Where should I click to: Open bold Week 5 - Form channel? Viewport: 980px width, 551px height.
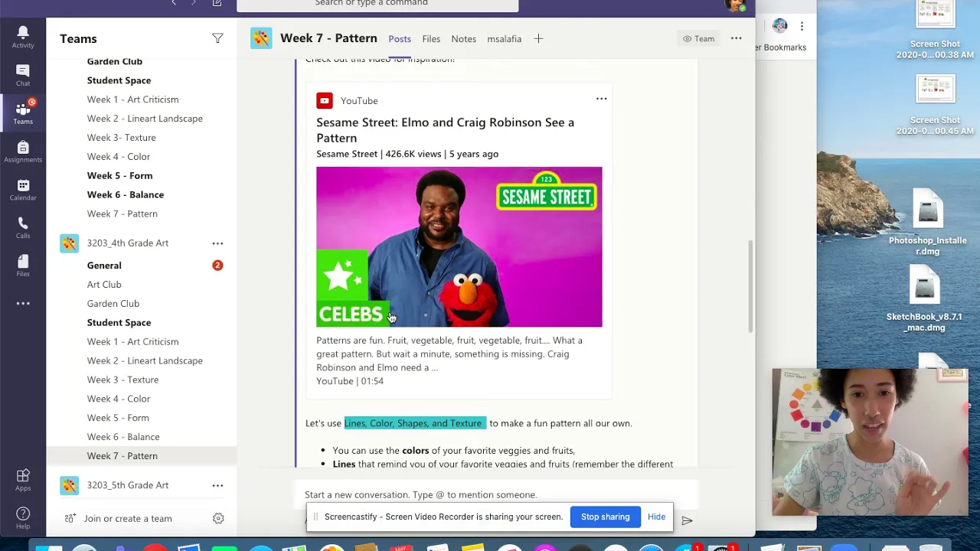[x=119, y=175]
